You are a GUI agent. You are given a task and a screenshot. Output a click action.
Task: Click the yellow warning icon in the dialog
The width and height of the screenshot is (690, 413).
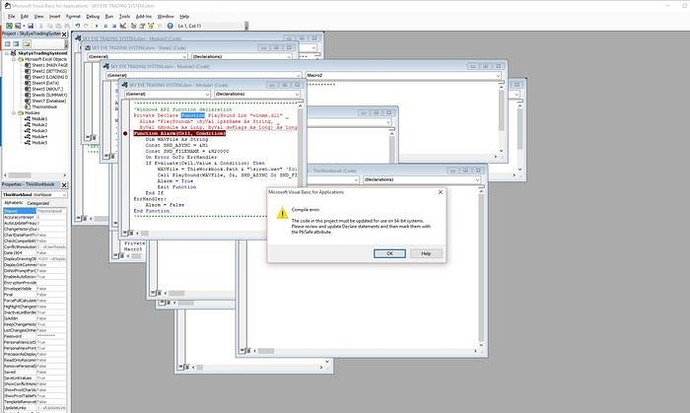tap(282, 213)
